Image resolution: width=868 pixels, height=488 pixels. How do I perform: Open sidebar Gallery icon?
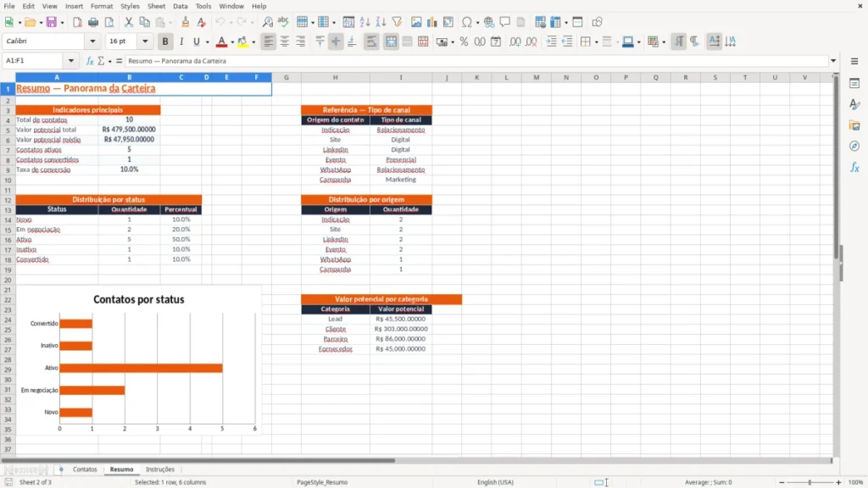click(x=854, y=125)
